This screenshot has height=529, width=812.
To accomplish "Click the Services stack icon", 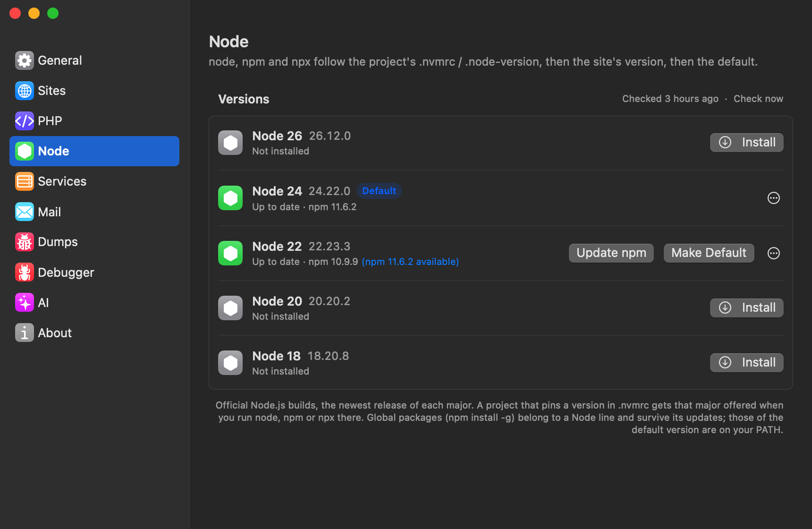I will 25,181.
